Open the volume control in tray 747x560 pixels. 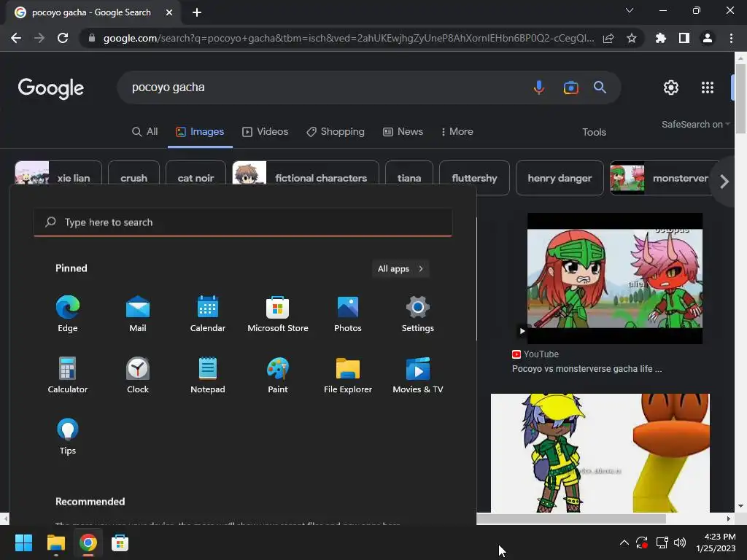(680, 542)
